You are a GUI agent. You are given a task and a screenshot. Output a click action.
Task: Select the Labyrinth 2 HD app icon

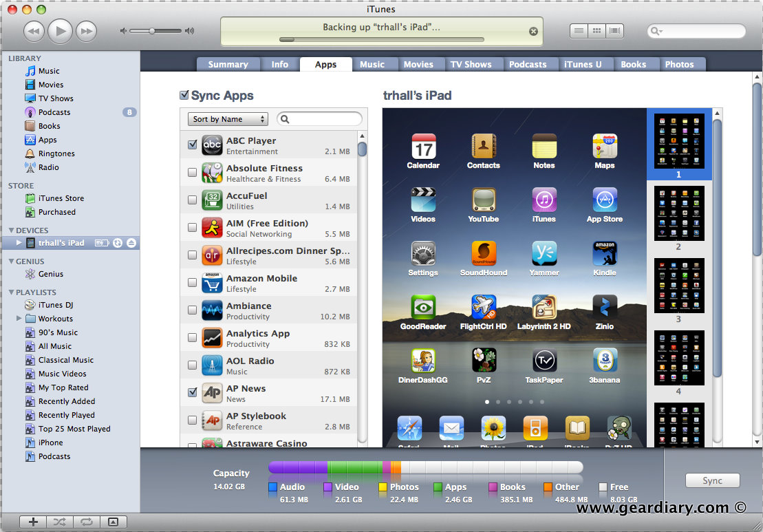coord(544,307)
